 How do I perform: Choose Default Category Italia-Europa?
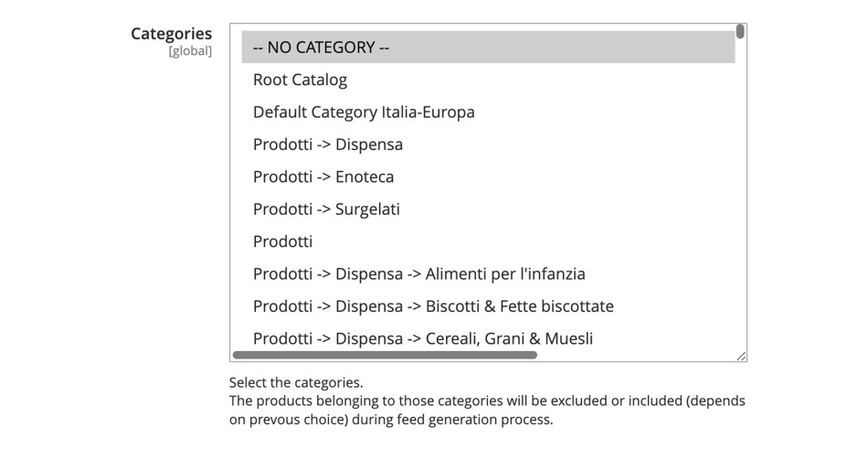(364, 112)
